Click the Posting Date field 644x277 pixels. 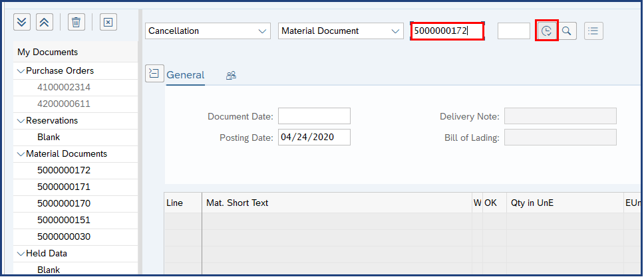coord(314,138)
